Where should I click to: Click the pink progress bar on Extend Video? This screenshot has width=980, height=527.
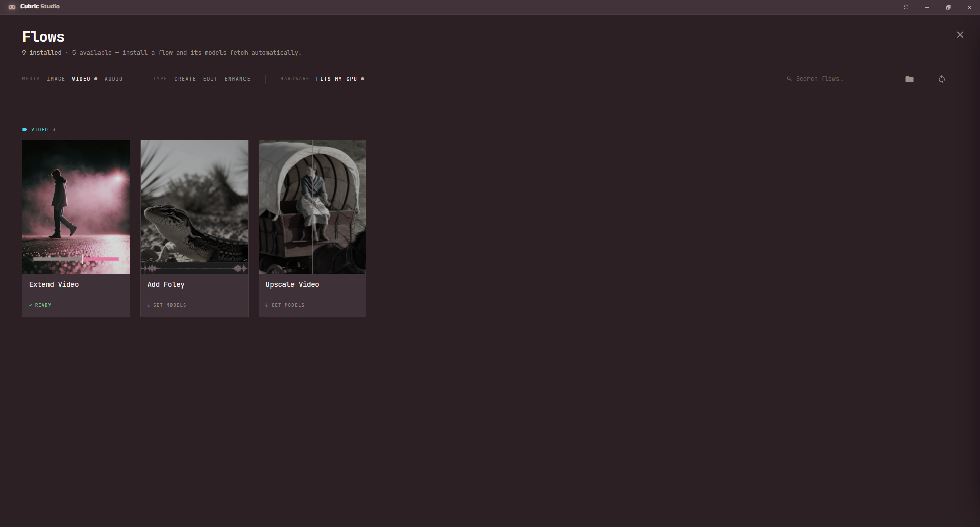tap(101, 259)
